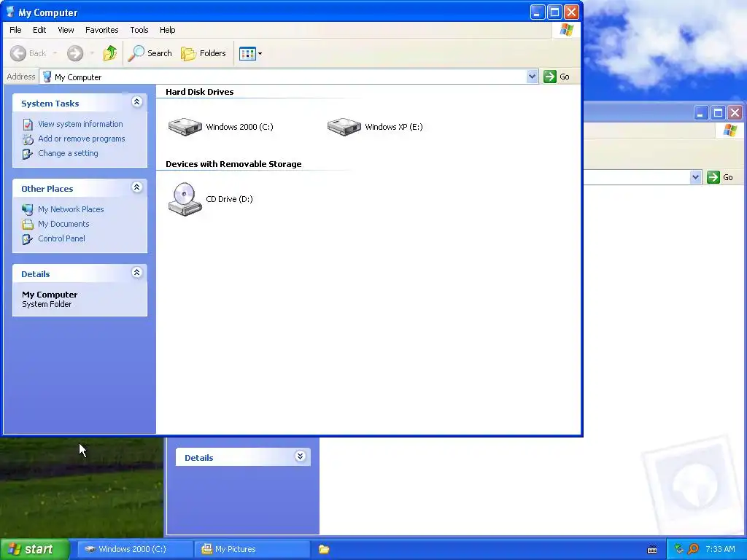Viewport: 747px width, 560px height.
Task: Click Windows flag logo in background window
Action: pyautogui.click(x=729, y=131)
